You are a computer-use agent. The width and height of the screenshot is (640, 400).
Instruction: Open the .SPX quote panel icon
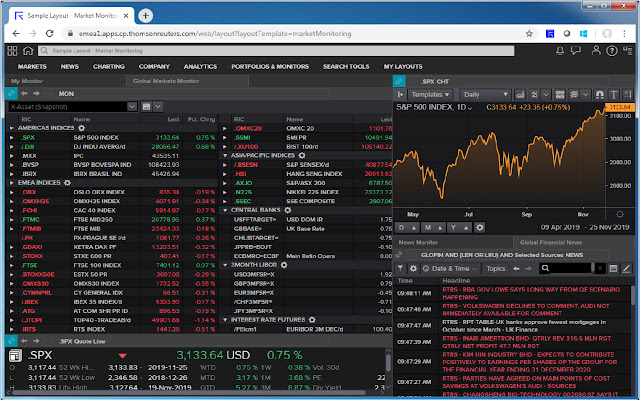pyautogui.click(x=15, y=356)
